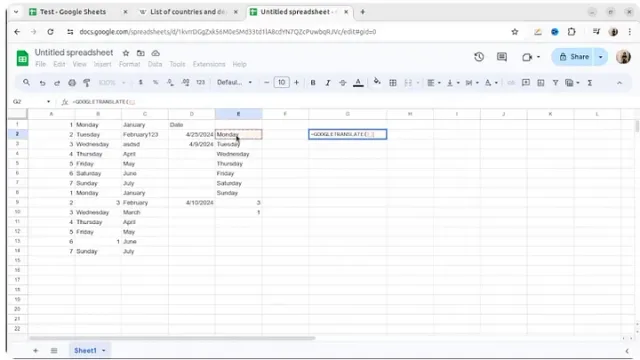Click the Share button
The height and width of the screenshot is (360, 640).
574,57
